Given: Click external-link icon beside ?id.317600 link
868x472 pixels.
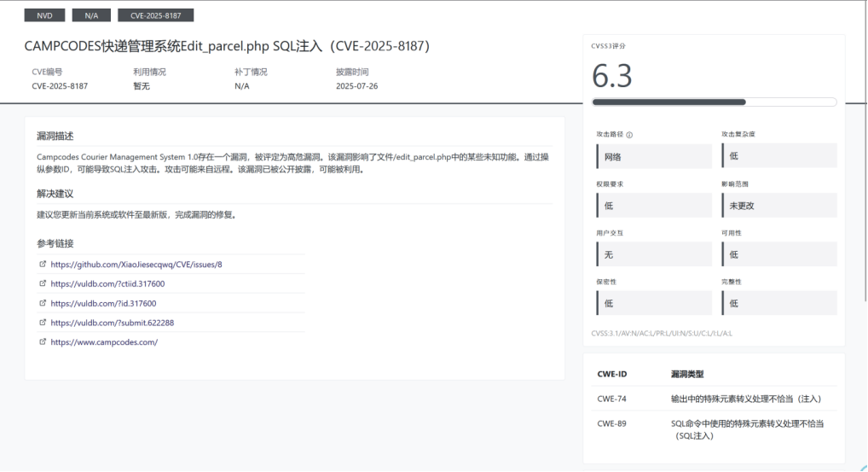Looking at the screenshot, I should (43, 303).
